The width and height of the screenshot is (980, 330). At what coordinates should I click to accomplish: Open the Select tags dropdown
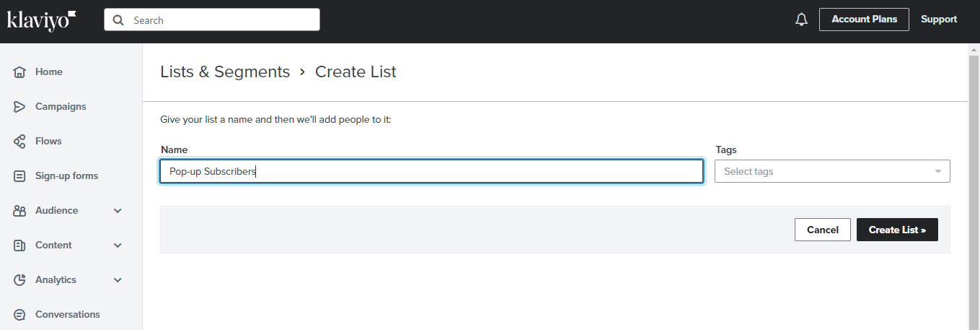click(x=832, y=171)
